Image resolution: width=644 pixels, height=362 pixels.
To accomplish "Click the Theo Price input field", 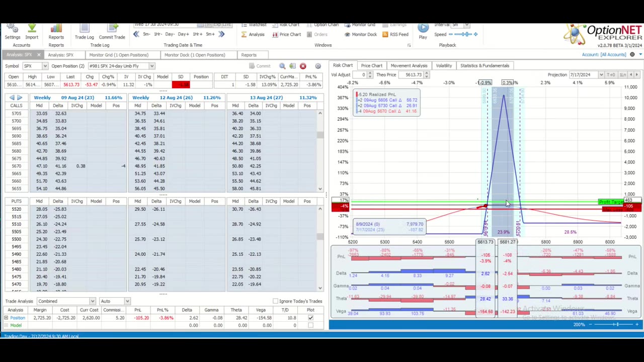I will 411,74.
